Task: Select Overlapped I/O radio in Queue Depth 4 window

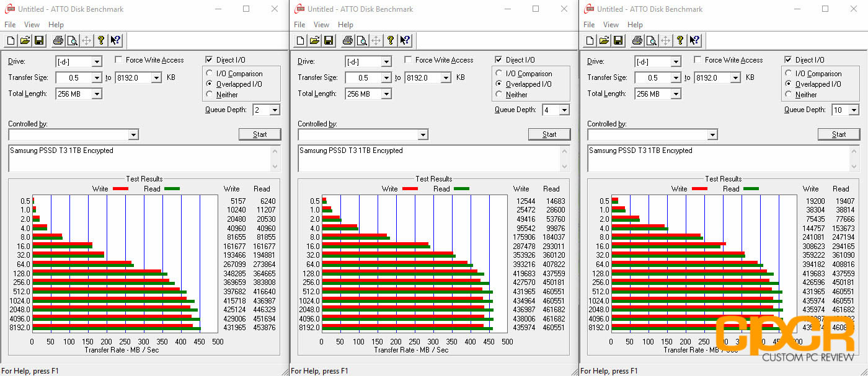Action: (500, 84)
